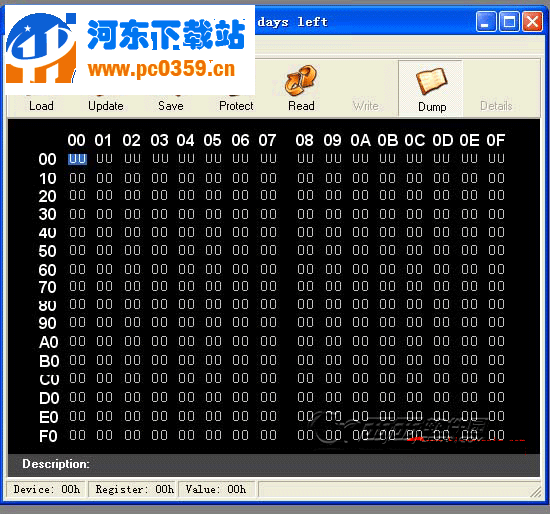Click the greyed Write toolbar button

[365, 106]
